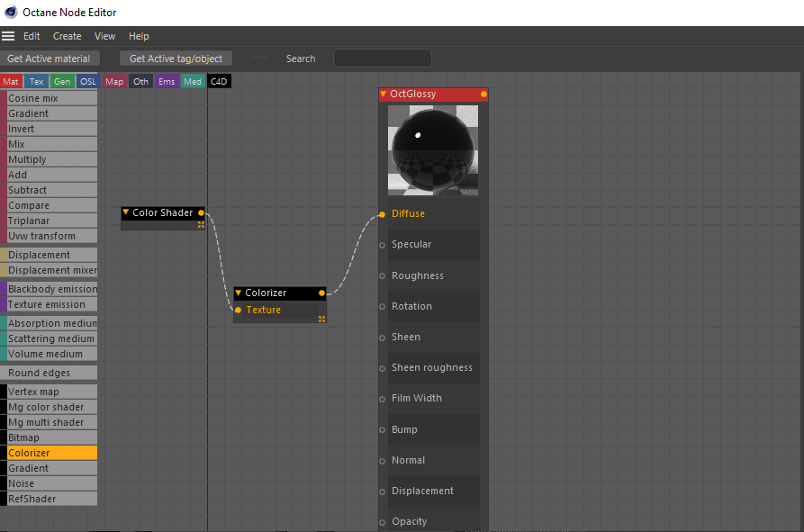Toggle the Med node filter
This screenshot has width=804, height=532.
click(x=193, y=82)
